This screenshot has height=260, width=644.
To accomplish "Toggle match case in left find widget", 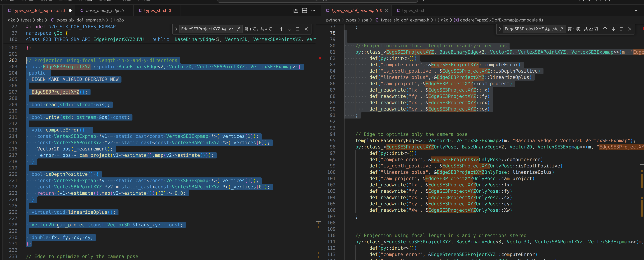I will tap(224, 29).
